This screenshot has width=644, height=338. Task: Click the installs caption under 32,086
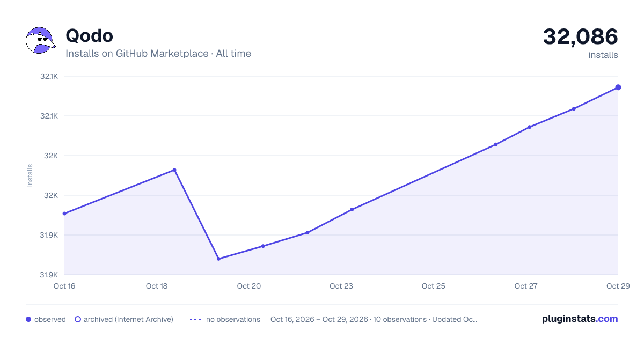603,55
